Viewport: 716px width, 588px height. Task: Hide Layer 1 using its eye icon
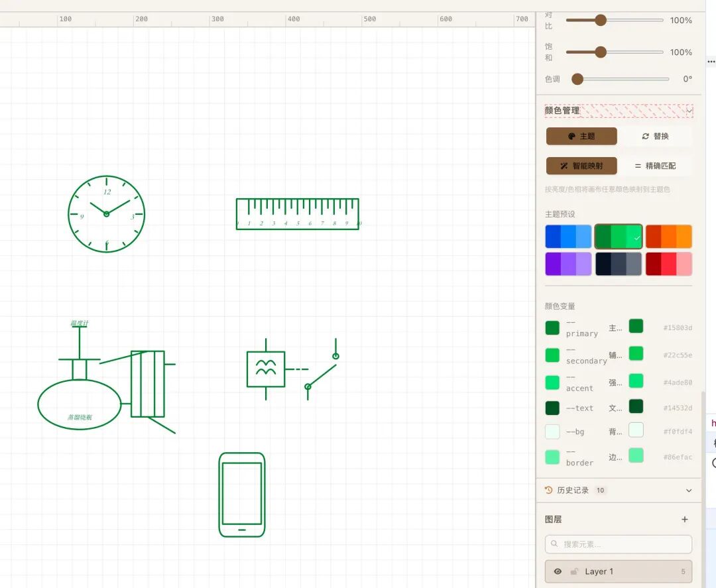pyautogui.click(x=558, y=571)
